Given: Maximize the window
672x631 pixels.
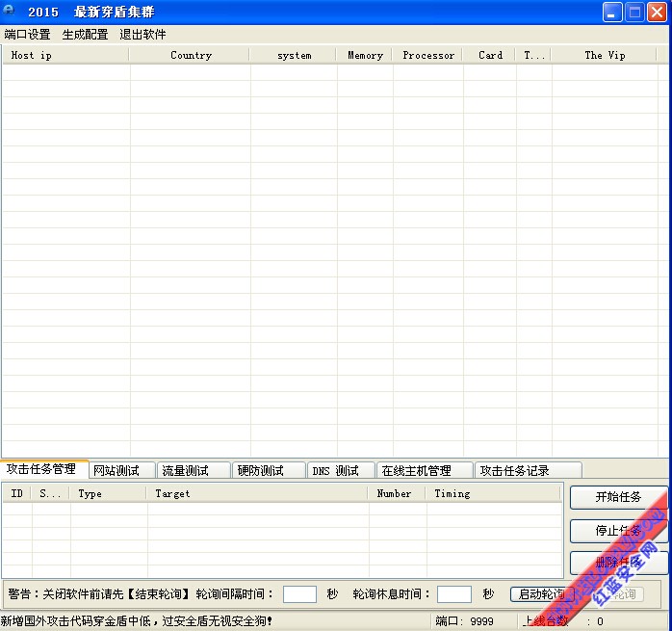Looking at the screenshot, I should [634, 12].
